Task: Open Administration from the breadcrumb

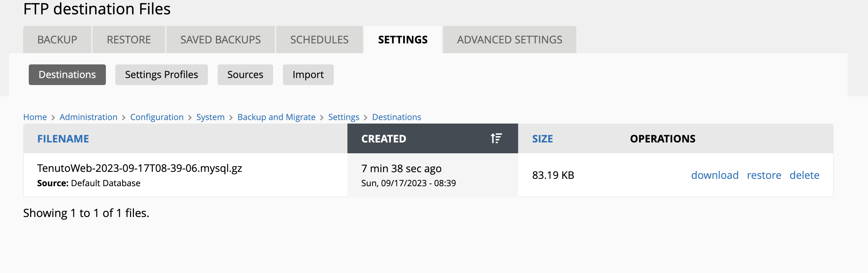Action: (x=88, y=117)
